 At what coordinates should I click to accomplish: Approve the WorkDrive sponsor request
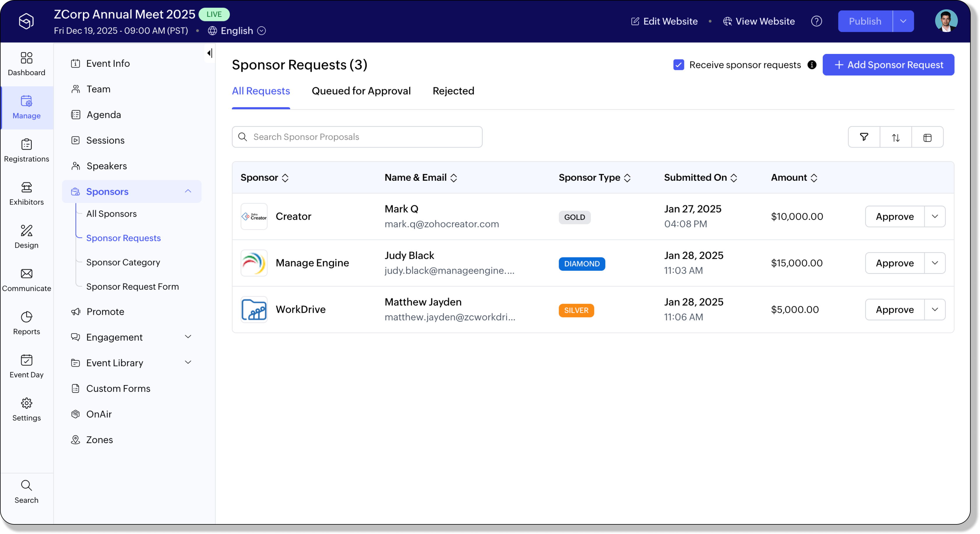coord(894,310)
